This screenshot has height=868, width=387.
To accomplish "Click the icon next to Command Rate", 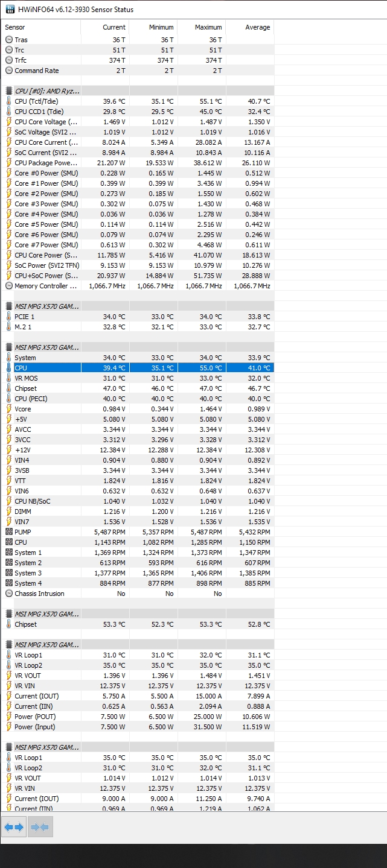I will [x=8, y=71].
